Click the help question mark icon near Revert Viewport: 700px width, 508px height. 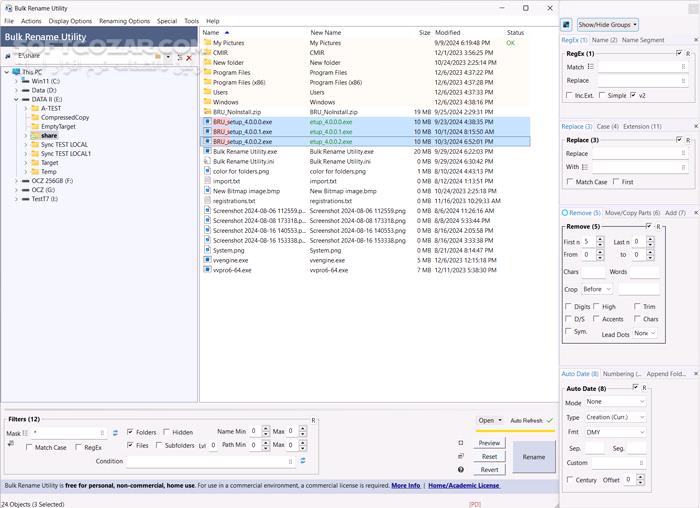(461, 470)
